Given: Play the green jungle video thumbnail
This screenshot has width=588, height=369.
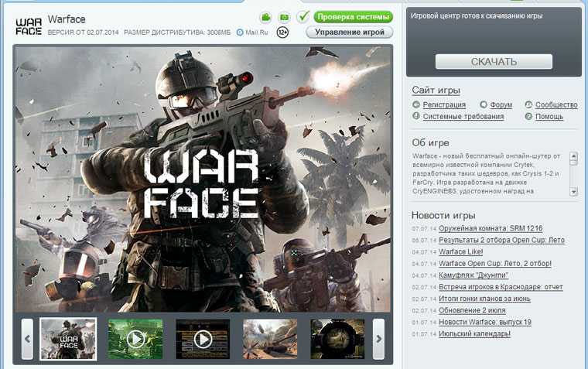Looking at the screenshot, I should 135,339.
